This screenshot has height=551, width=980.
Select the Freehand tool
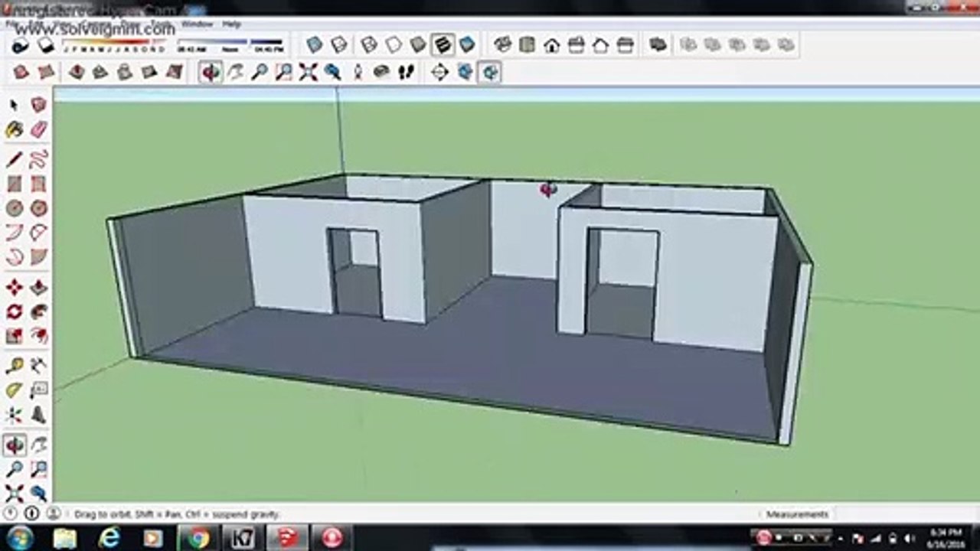pos(38,159)
